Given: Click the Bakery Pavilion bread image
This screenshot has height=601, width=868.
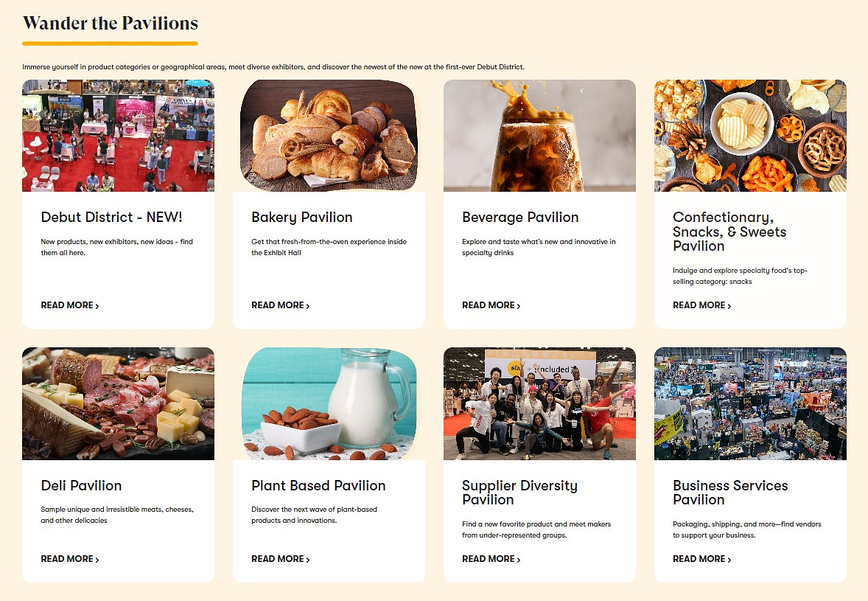Looking at the screenshot, I should click(x=329, y=136).
